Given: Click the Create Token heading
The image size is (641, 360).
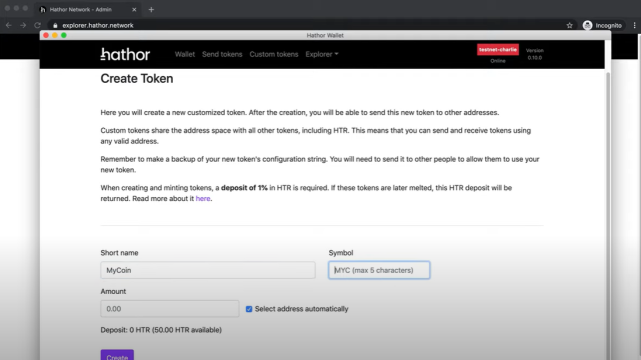Looking at the screenshot, I should [x=137, y=78].
